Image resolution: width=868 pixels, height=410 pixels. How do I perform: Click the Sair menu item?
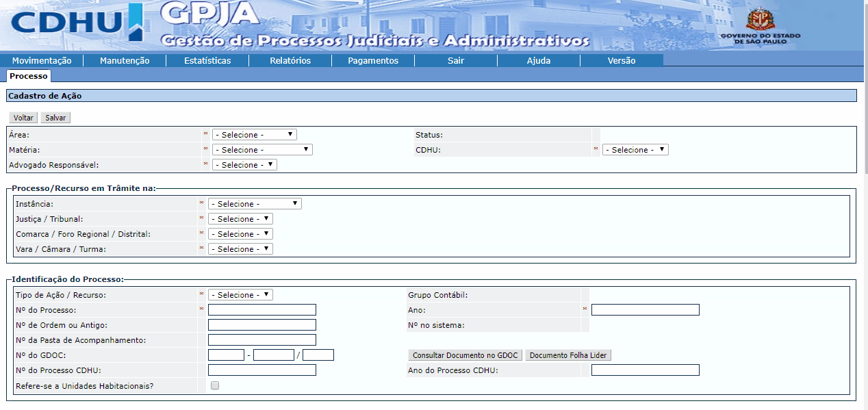[456, 60]
